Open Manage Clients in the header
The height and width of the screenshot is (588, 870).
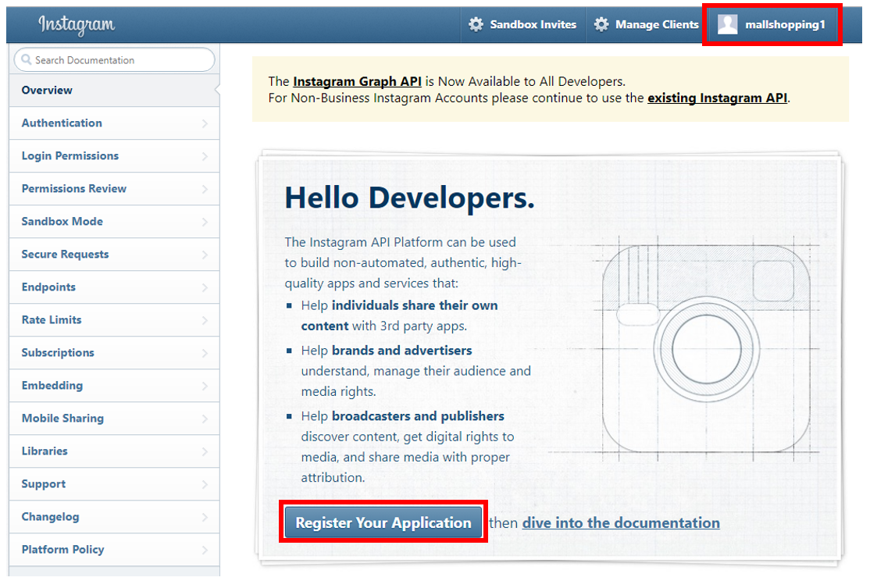pos(647,24)
